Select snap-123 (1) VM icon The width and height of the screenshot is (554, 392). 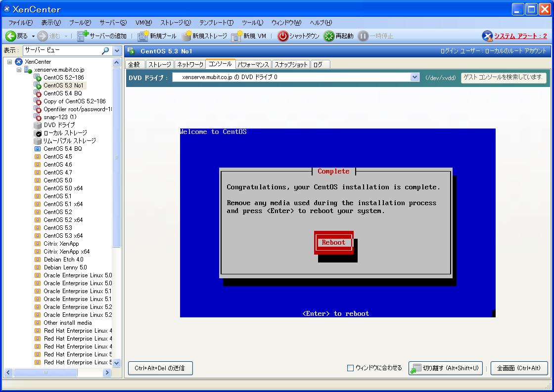pyautogui.click(x=38, y=117)
